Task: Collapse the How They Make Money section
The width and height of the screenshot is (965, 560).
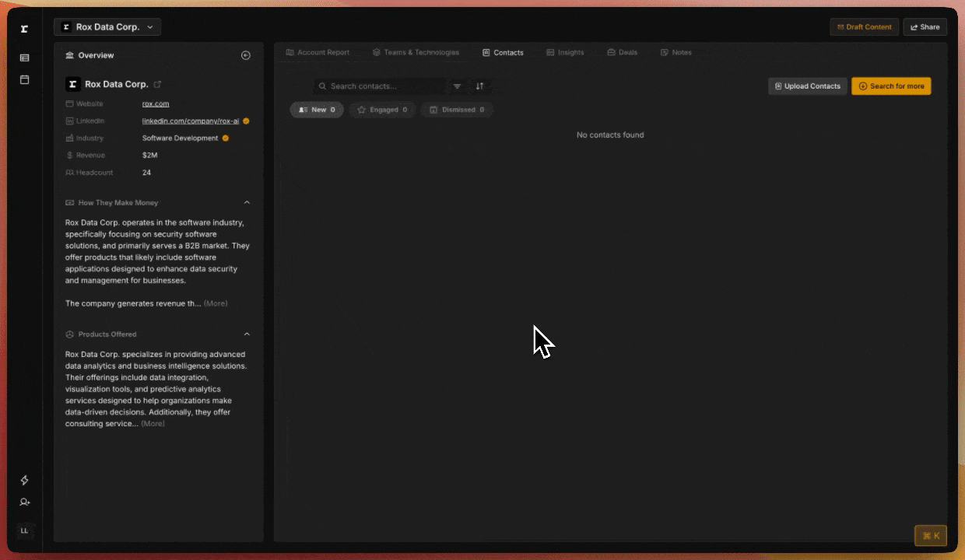Action: point(247,203)
